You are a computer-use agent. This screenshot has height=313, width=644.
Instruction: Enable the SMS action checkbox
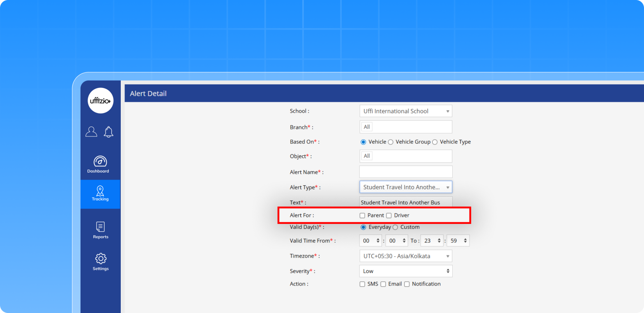(x=362, y=284)
